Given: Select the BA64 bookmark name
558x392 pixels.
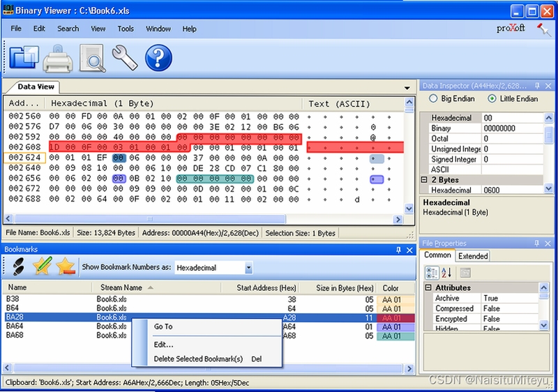Looking at the screenshot, I should [x=15, y=326].
